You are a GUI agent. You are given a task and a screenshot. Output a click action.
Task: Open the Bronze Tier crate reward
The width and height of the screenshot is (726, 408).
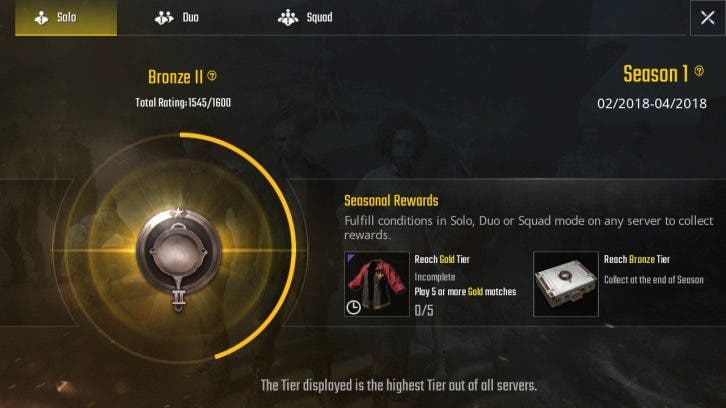pos(566,284)
